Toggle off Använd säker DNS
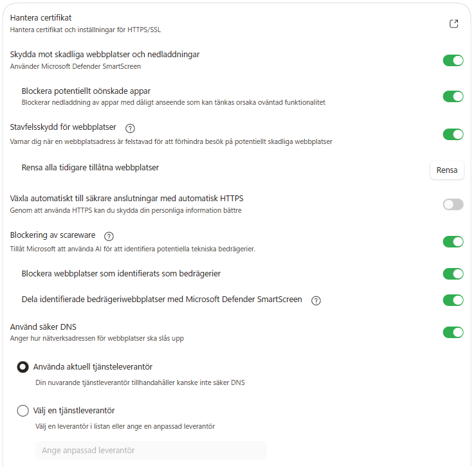Viewport: 476px width, 466px height. 453,332
